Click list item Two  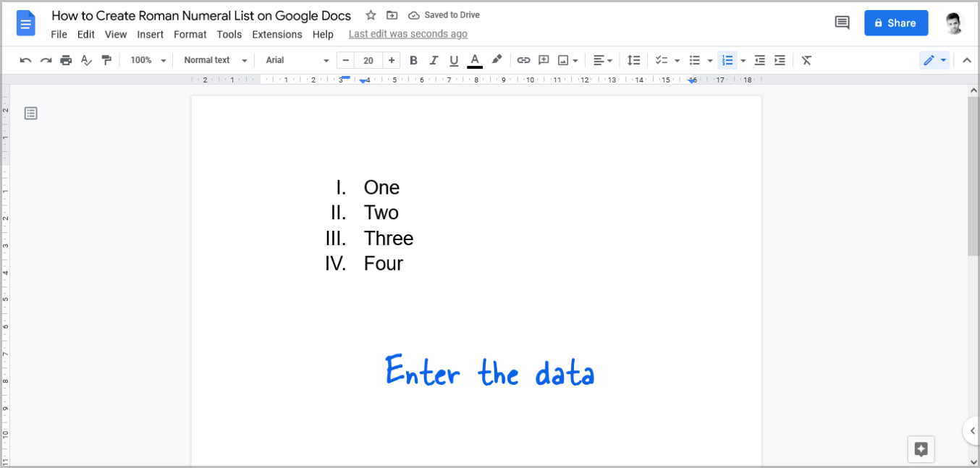[x=381, y=213]
